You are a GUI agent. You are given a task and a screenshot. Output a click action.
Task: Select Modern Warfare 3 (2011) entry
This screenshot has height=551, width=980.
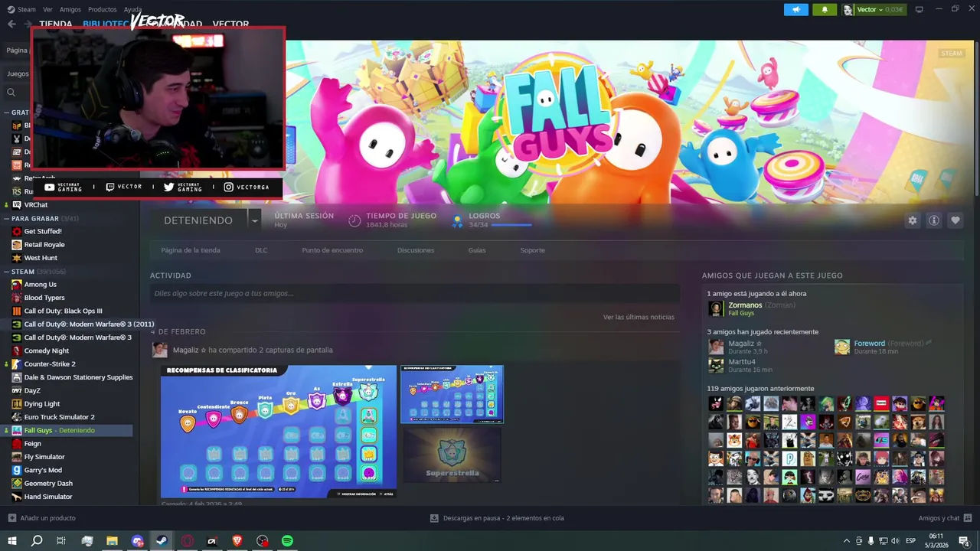coord(89,324)
